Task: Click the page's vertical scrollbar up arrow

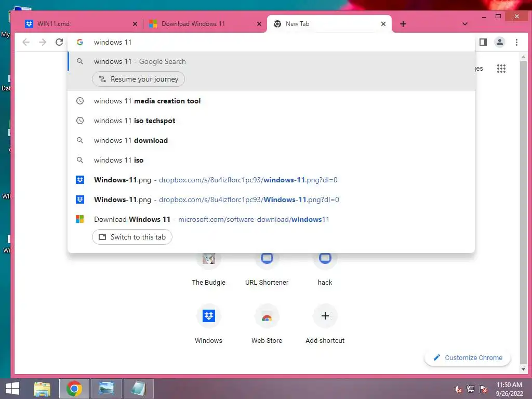Action: [523, 57]
